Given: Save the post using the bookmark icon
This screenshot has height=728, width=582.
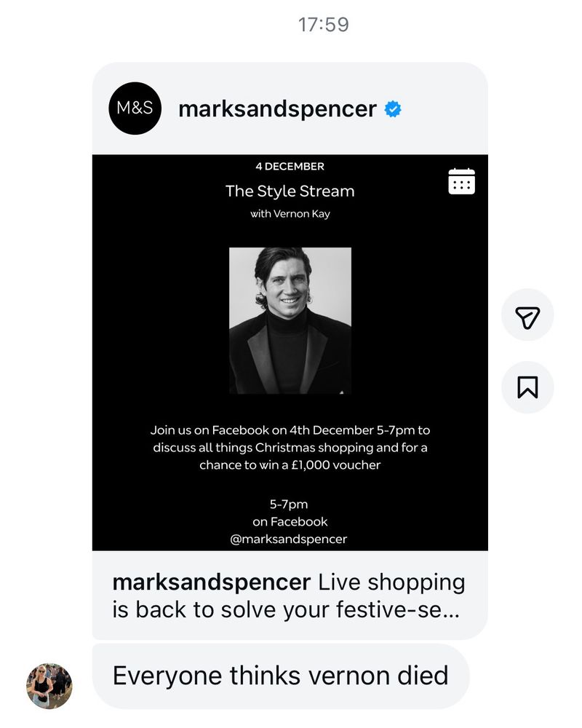Looking at the screenshot, I should pyautogui.click(x=527, y=387).
